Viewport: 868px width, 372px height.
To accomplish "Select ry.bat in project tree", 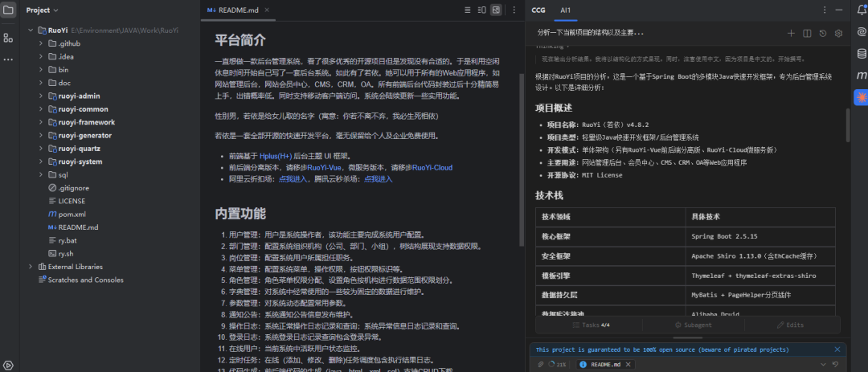I will (62, 241).
